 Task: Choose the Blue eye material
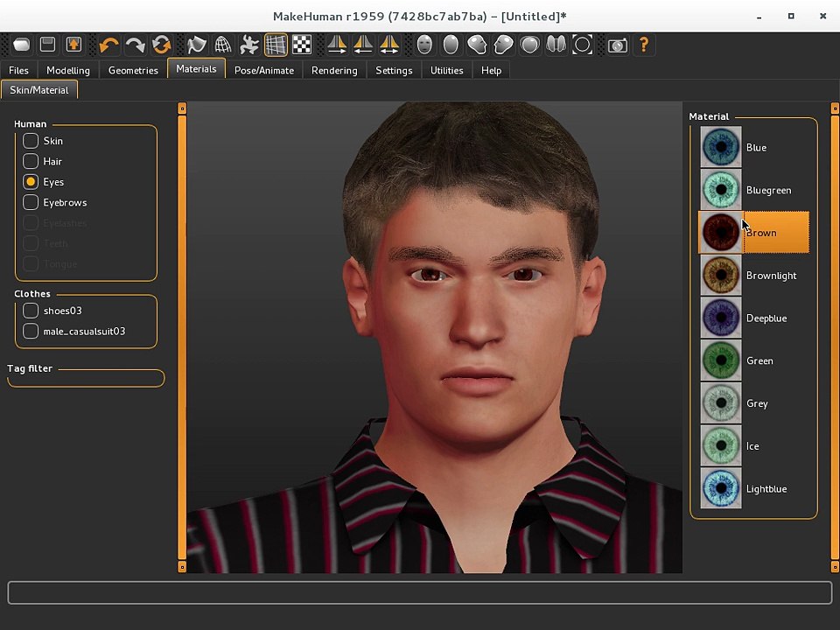coord(754,147)
